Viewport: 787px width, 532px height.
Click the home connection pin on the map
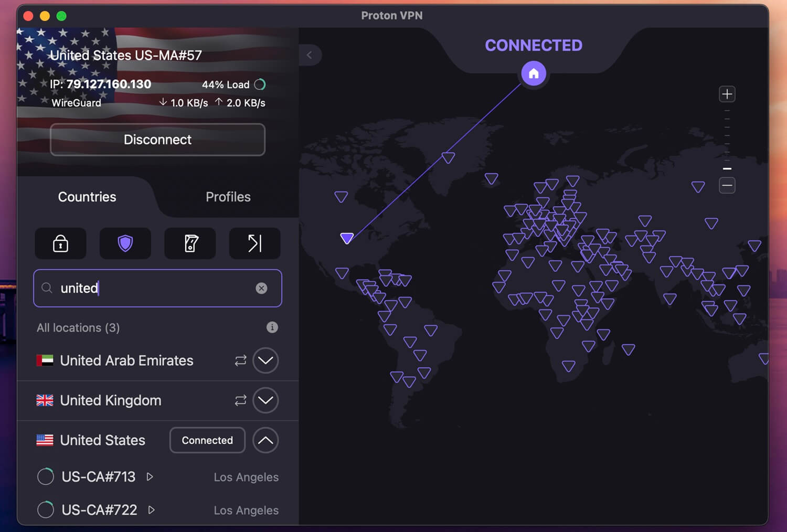533,73
